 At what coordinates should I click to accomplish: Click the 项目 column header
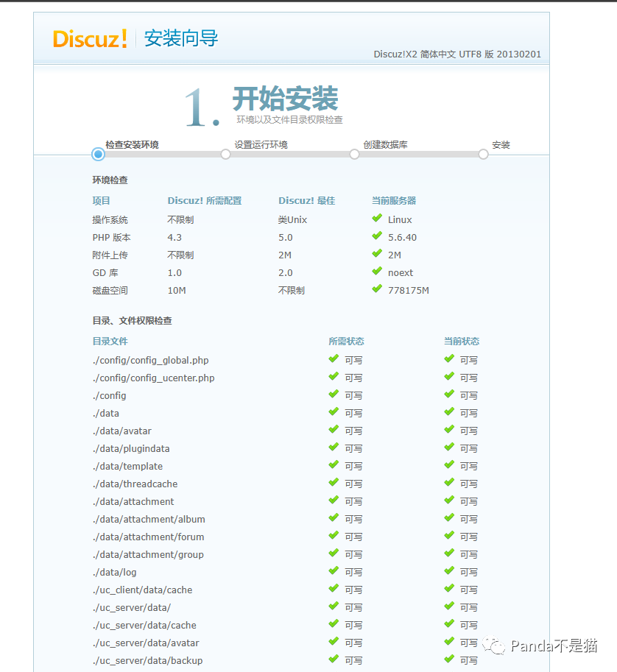click(x=101, y=201)
